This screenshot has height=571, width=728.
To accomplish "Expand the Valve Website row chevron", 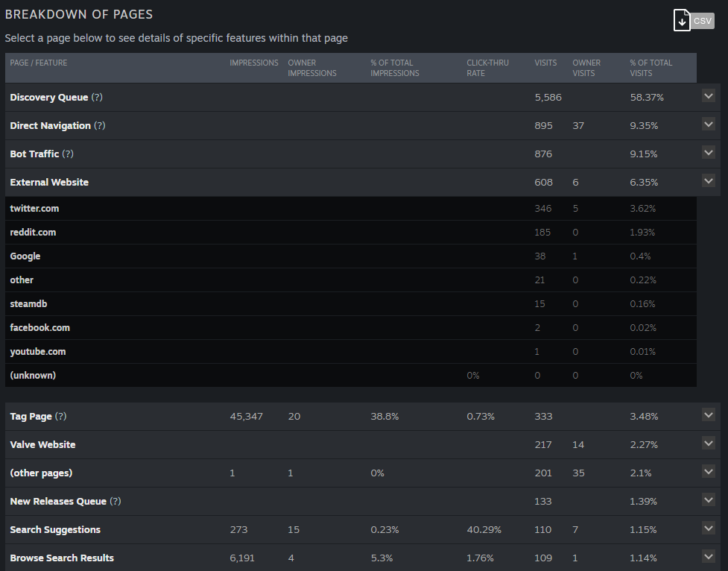I will point(709,444).
